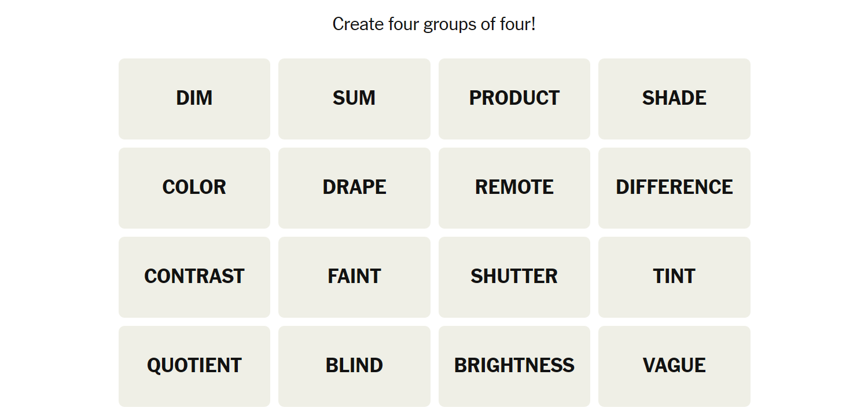Select the SUM word tile
Image resolution: width=868 pixels, height=415 pixels.
pyautogui.click(x=354, y=98)
